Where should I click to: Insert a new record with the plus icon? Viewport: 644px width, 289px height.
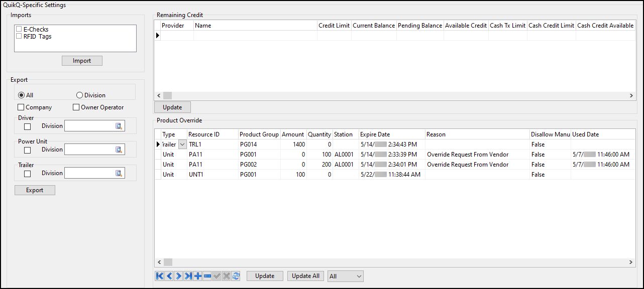click(197, 276)
